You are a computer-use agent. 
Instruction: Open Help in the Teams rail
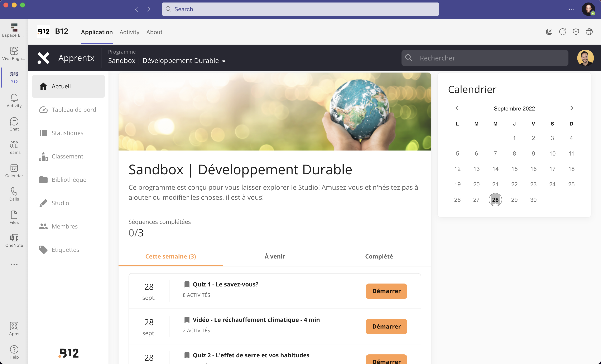14,352
